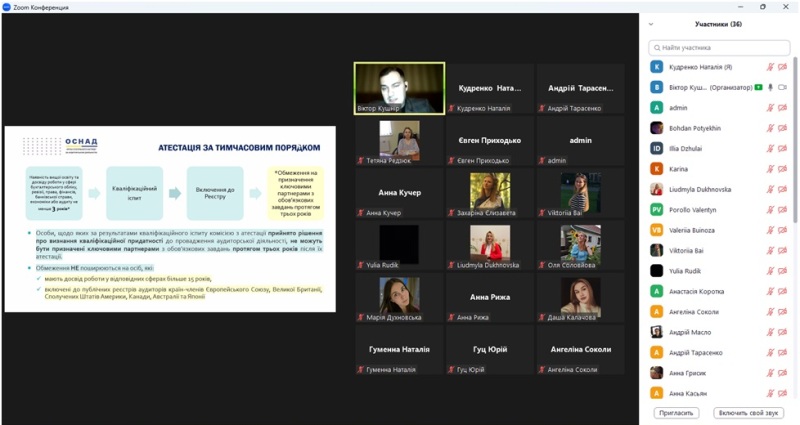The width and height of the screenshot is (800, 425).
Task: Click the muted mic icon in admin row
Action: [770, 108]
